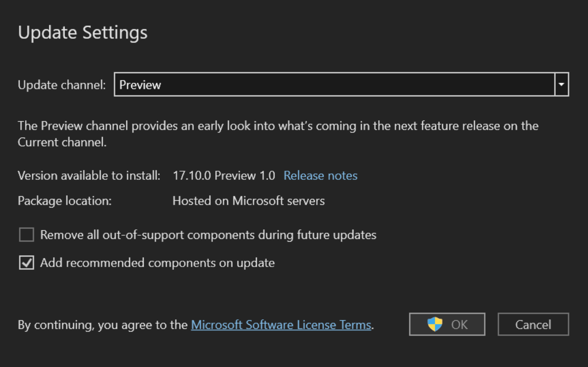Open the combo box showing Preview

click(341, 84)
